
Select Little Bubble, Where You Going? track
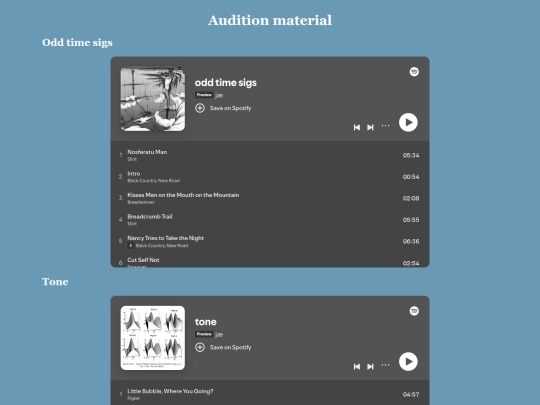pos(270,394)
